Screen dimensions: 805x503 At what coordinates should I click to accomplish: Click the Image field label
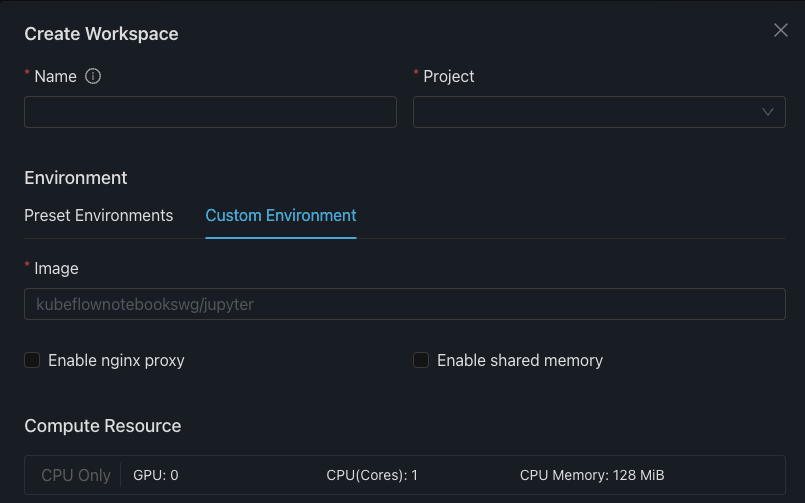(x=56, y=268)
